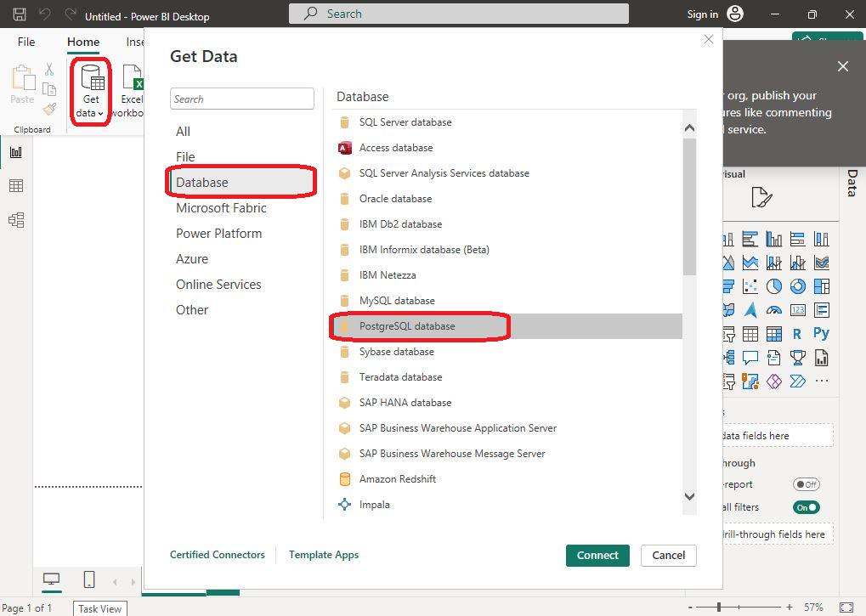Select the Cut scissors icon
The width and height of the screenshot is (866, 616).
[49, 69]
